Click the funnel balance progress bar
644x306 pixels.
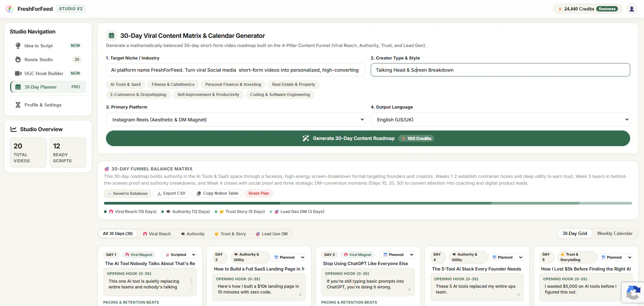(x=368, y=203)
